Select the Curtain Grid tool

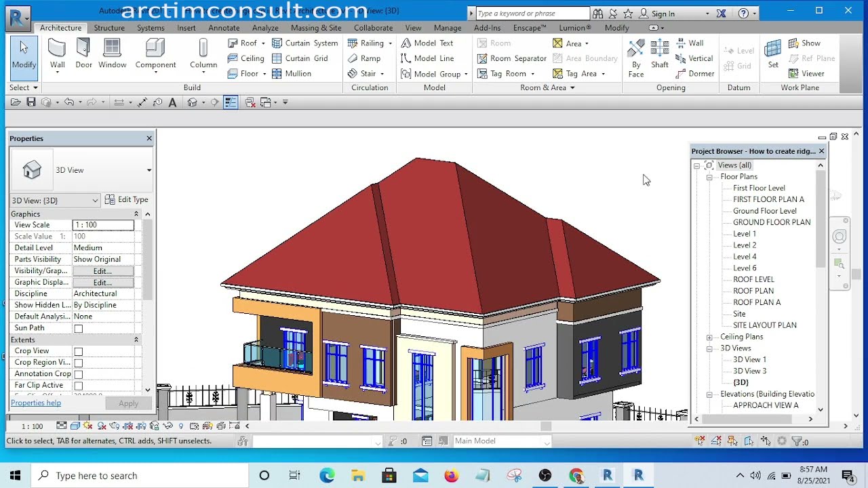coord(299,58)
